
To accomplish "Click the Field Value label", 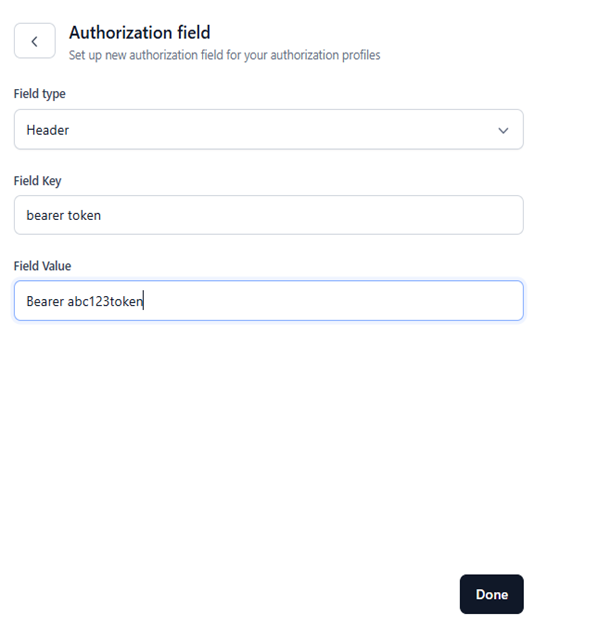I will pyautogui.click(x=43, y=266).
